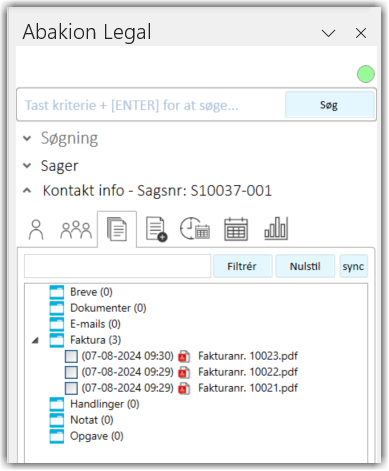Open the calendar tab icon

[x=236, y=229]
